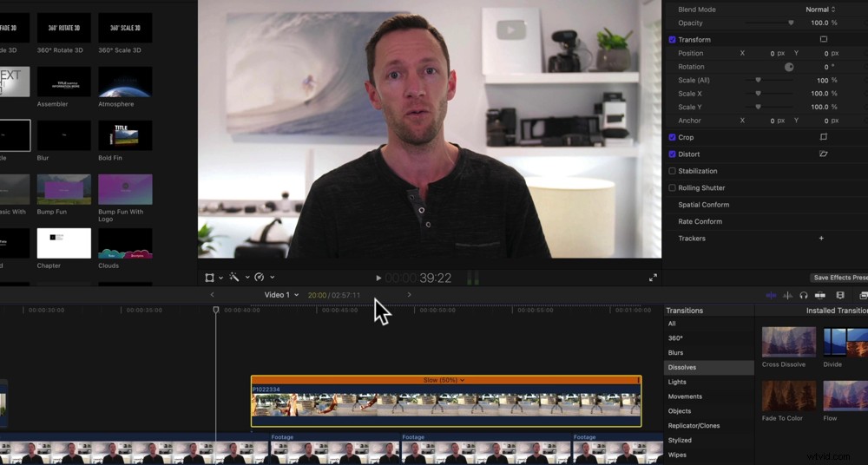Enable Rolling Shutter checkbox

[x=672, y=187]
